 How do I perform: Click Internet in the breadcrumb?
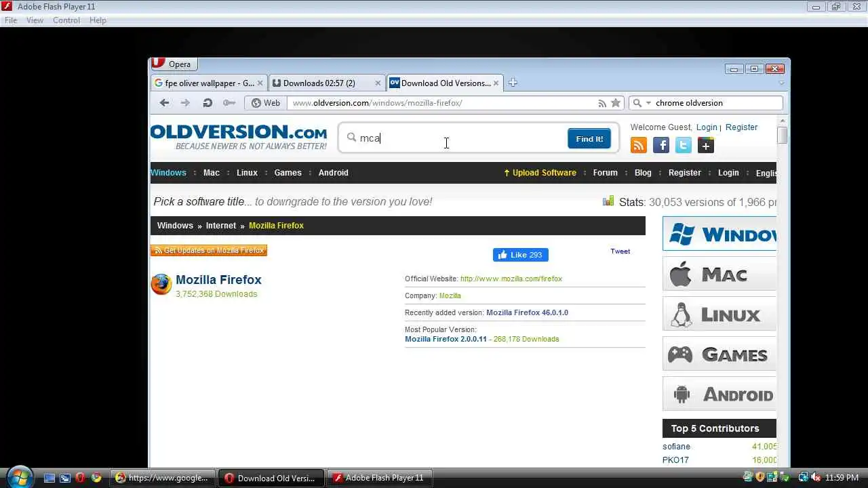click(221, 226)
